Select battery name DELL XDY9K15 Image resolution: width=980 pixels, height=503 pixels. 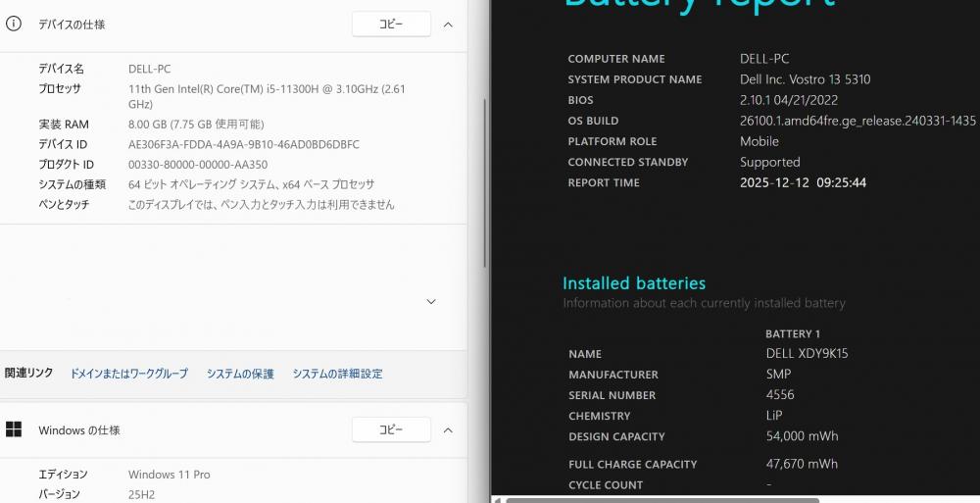pyautogui.click(x=807, y=354)
